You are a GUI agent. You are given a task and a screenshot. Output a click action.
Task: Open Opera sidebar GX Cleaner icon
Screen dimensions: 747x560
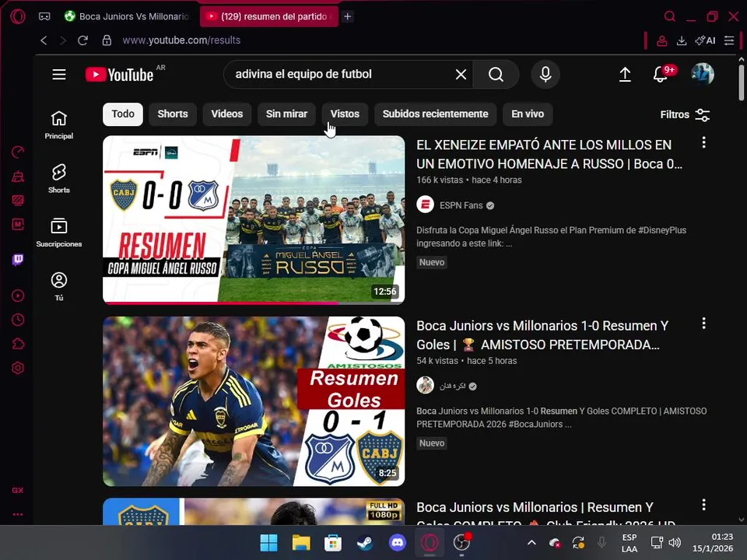(x=18, y=177)
